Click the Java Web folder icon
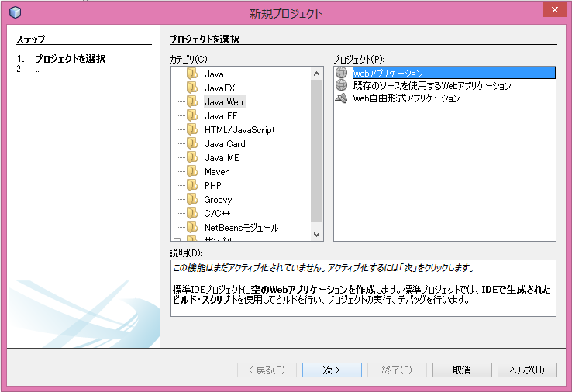This screenshot has height=392, width=572. click(x=192, y=101)
